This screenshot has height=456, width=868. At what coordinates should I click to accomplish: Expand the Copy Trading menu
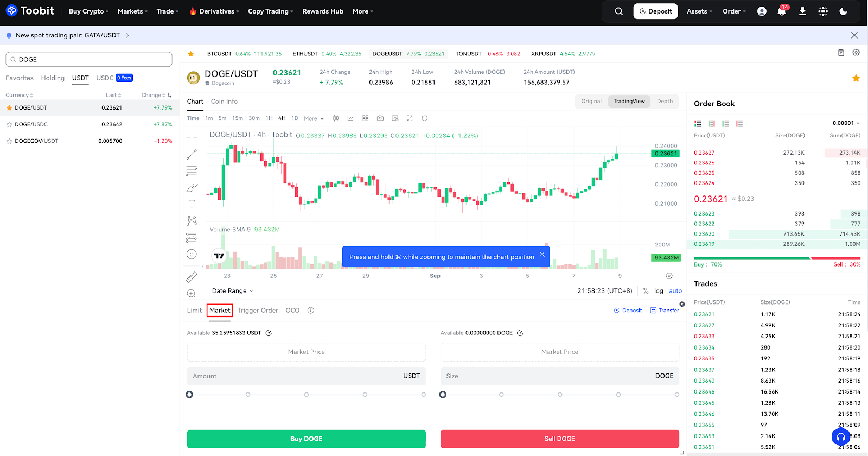[270, 11]
